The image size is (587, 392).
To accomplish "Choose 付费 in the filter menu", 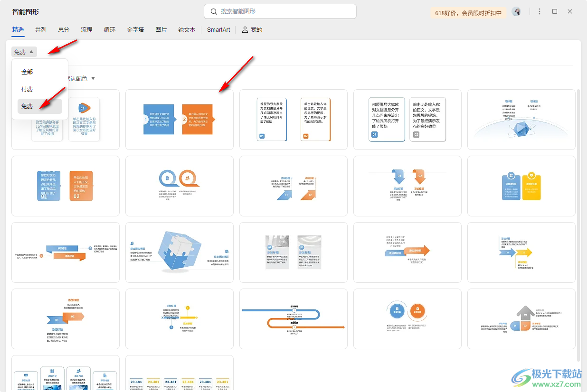I will 40,89.
